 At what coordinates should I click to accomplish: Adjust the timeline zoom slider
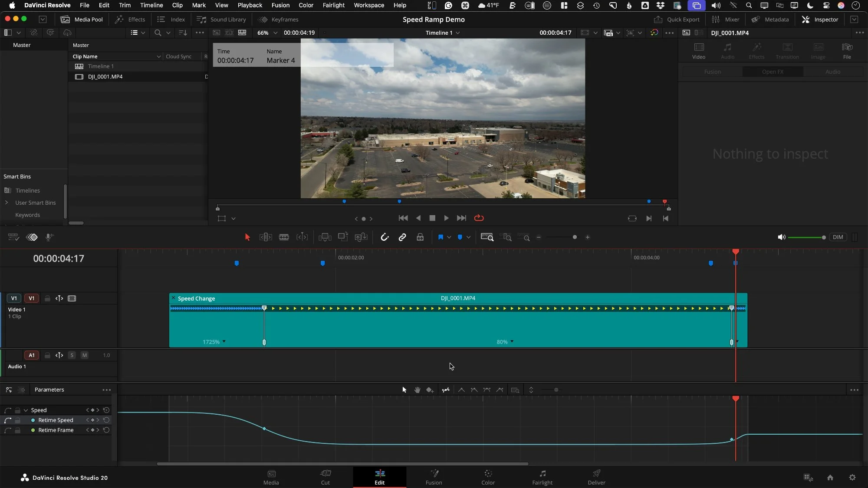575,237
